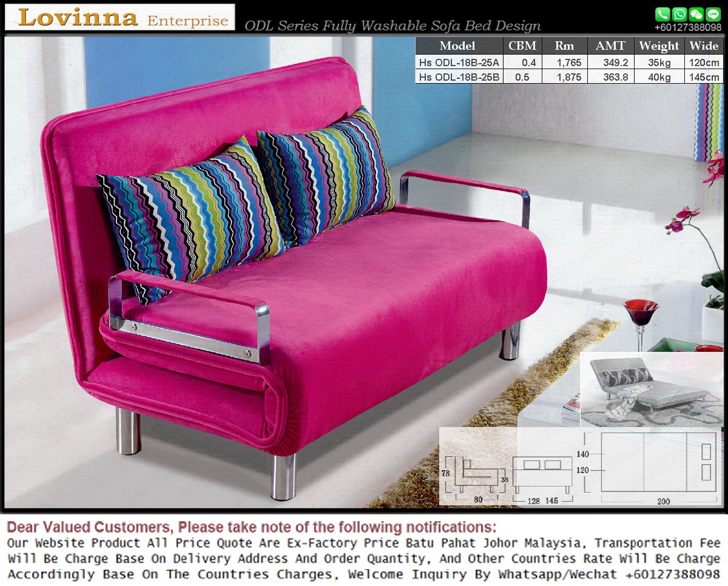Click the green phone call icon
The image size is (728, 586).
coord(663,14)
